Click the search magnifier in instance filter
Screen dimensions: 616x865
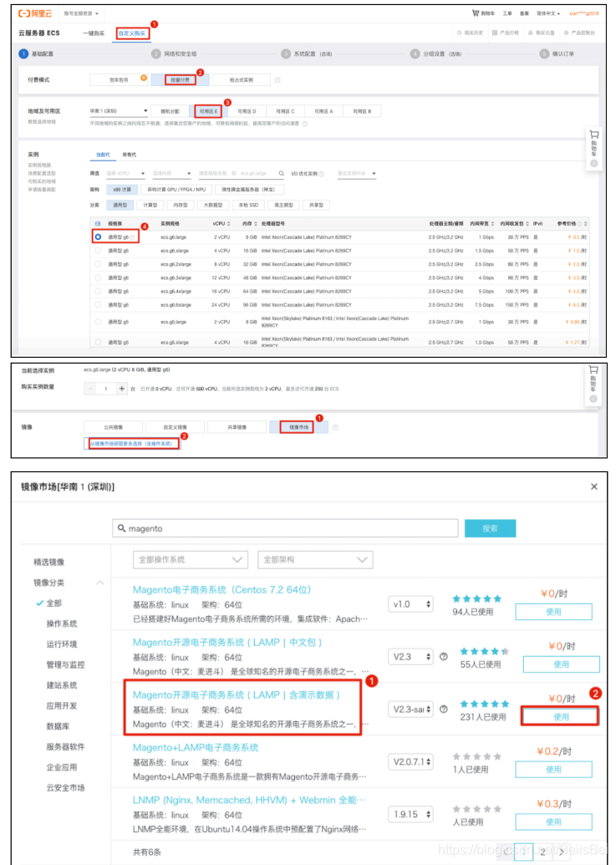(x=281, y=173)
